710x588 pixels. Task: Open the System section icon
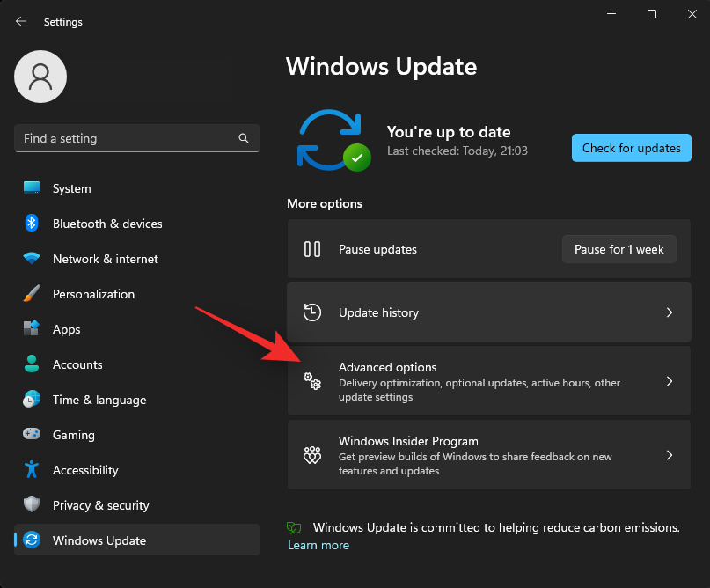(x=32, y=188)
